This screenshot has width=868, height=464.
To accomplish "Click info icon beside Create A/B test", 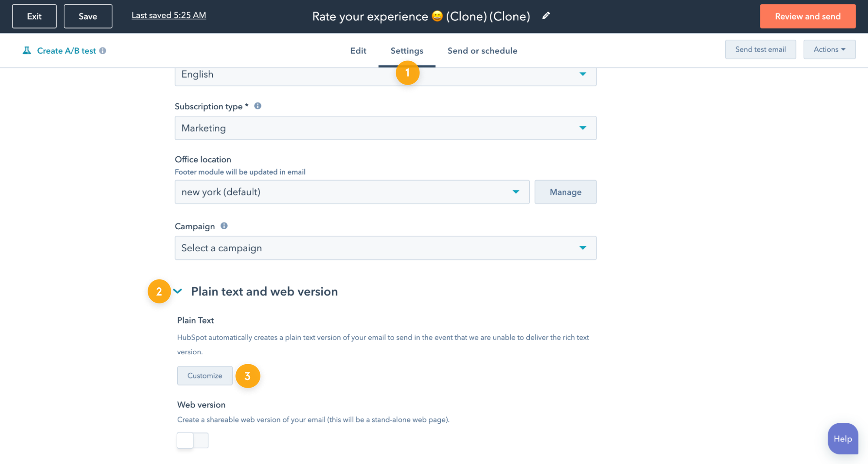I will point(103,51).
